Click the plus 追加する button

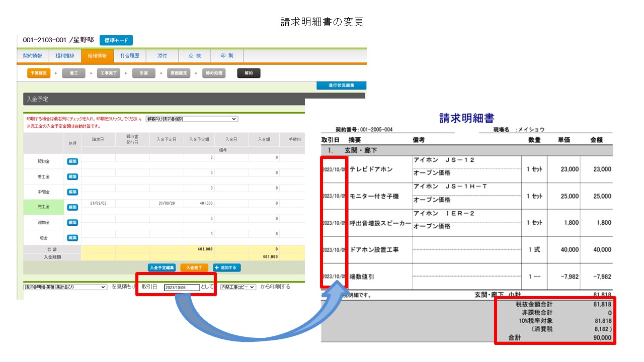[x=227, y=267]
